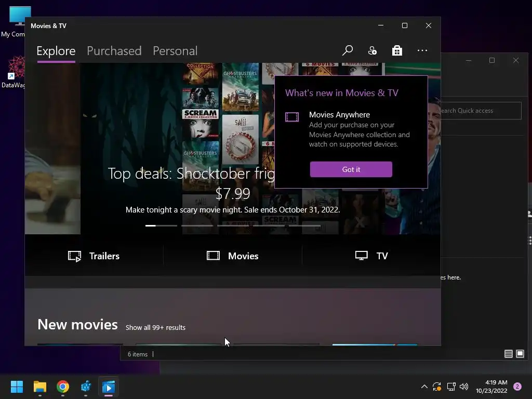Click 6 items status text in File Explorer
Image resolution: width=532 pixels, height=399 pixels.
point(137,354)
